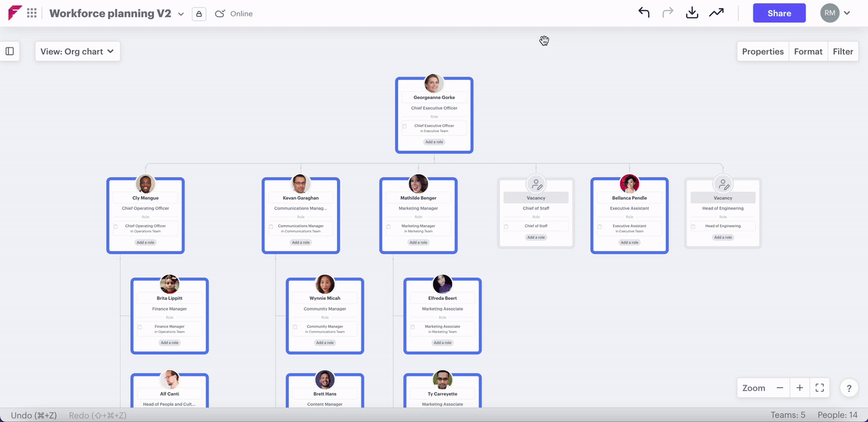
Task: Click fit-to-screen fullscreen icon
Action: click(820, 388)
